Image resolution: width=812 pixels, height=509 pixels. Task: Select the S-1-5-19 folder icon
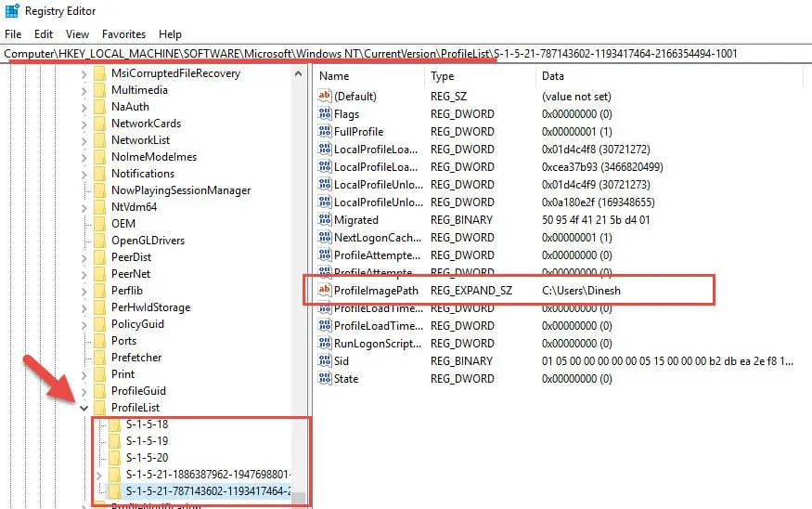click(114, 441)
